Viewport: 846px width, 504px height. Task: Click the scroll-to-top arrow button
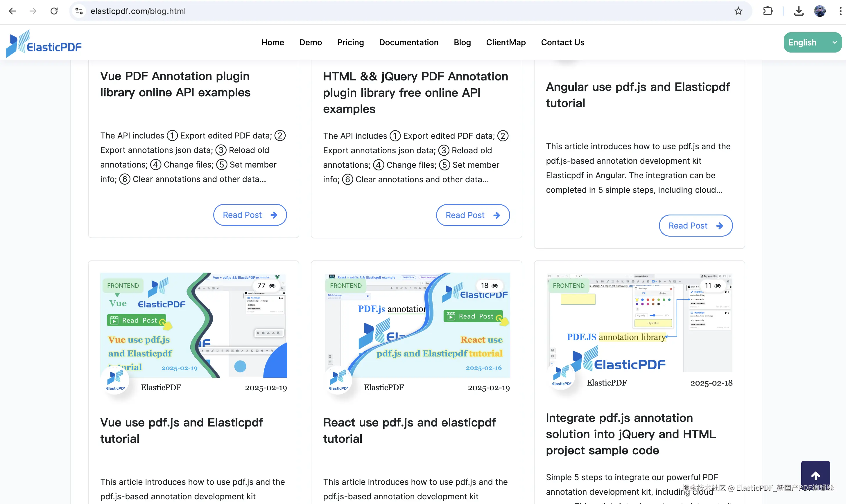point(815,476)
